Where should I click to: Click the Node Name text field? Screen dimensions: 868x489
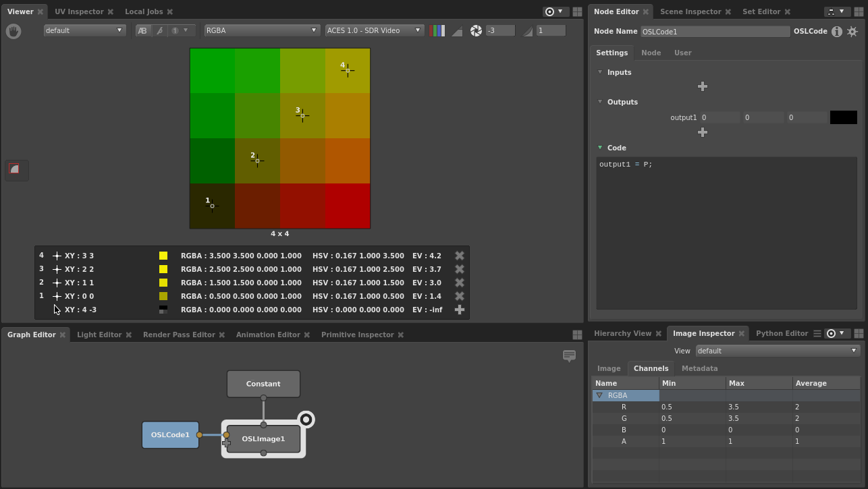[715, 32]
